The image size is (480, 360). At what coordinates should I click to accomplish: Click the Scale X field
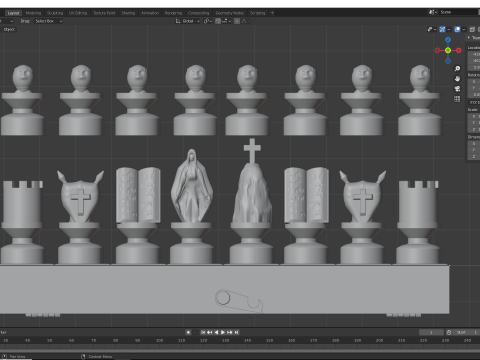pyautogui.click(x=474, y=116)
